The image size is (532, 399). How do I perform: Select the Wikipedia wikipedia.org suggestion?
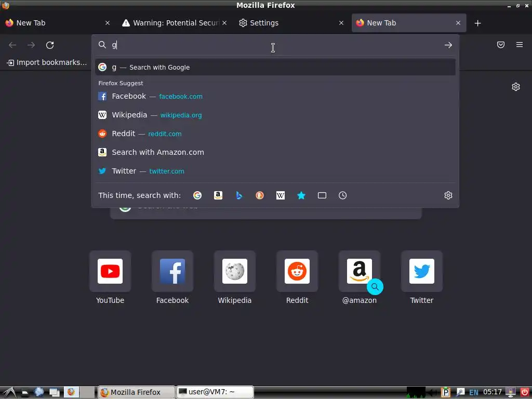(x=275, y=115)
